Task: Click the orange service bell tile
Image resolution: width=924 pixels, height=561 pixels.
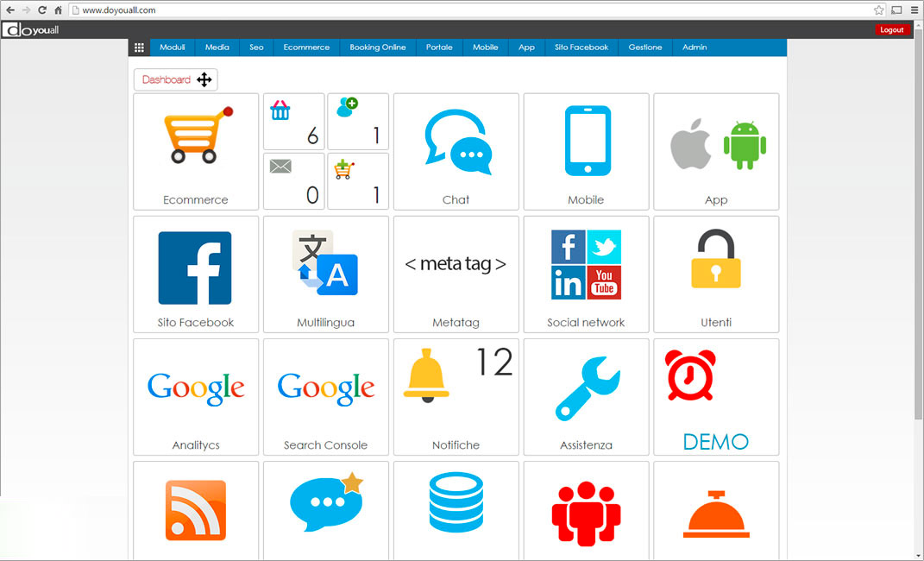Action: click(716, 511)
